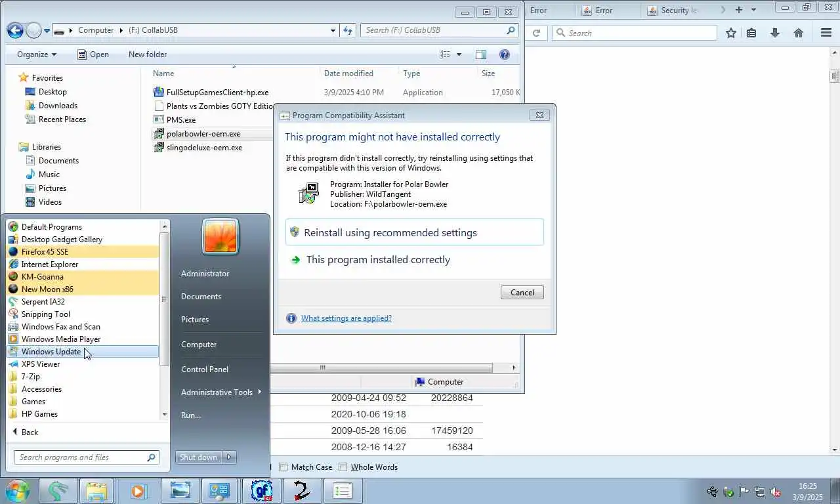Viewport: 840px width, 504px height.
Task: Bookmark this page with the star icon
Action: coord(730,33)
